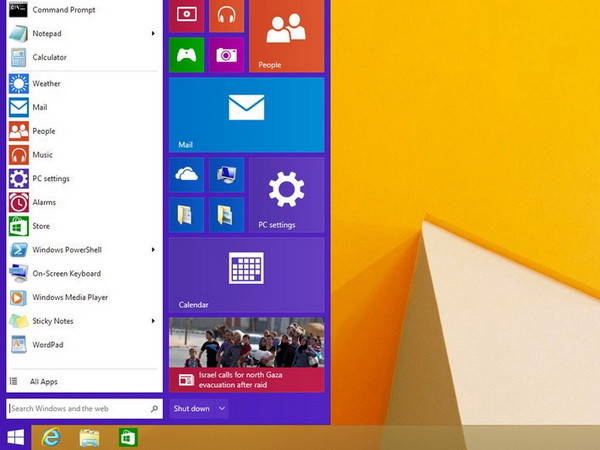This screenshot has height=450, width=600.
Task: Open the Documents folder tile
Action: pos(186,215)
